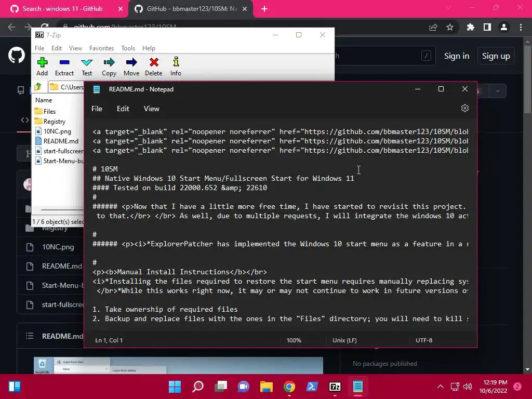Close the Search windows 11 GitHub tab
Image resolution: width=532 pixels, height=399 pixels.
point(121,9)
